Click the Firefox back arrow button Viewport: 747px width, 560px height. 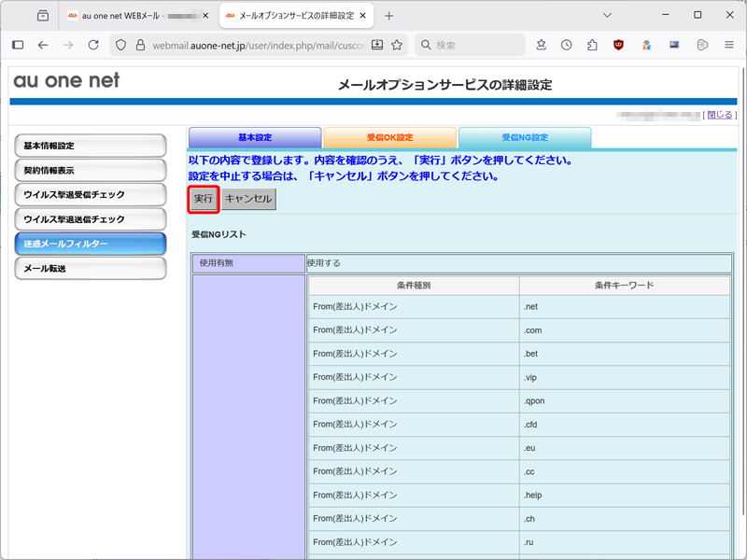pos(43,45)
